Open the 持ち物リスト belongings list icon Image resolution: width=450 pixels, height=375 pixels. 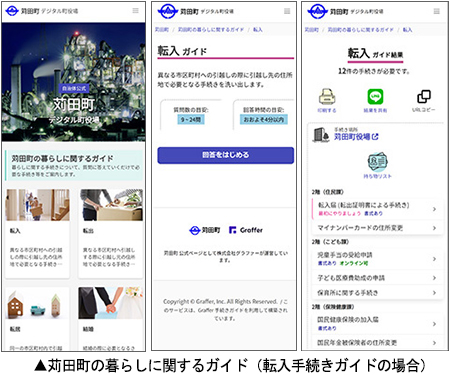(377, 162)
